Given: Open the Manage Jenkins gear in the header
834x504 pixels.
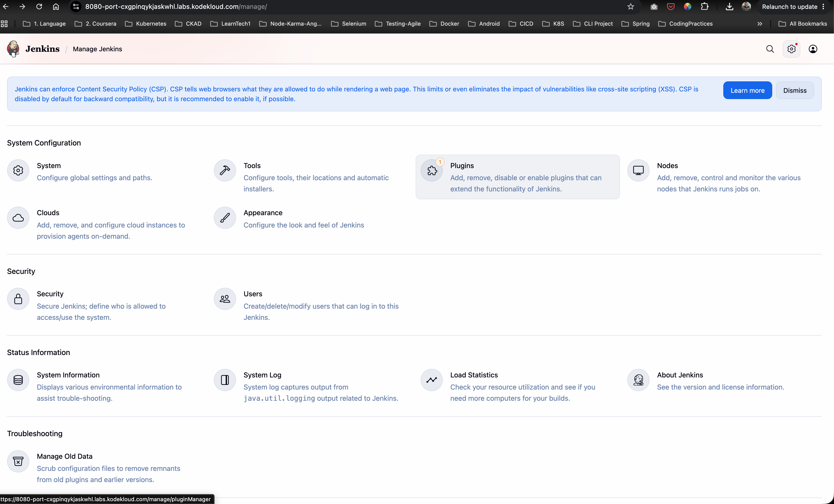Looking at the screenshot, I should coord(791,49).
